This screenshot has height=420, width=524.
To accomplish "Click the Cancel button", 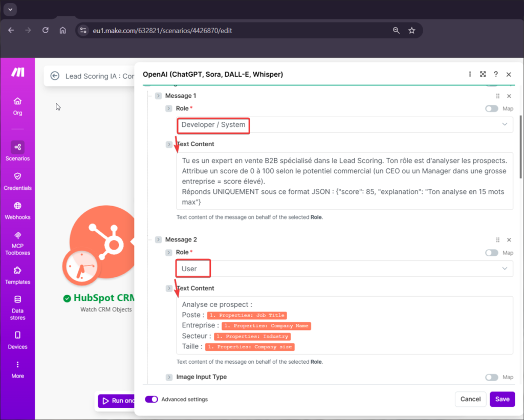I will 470,399.
